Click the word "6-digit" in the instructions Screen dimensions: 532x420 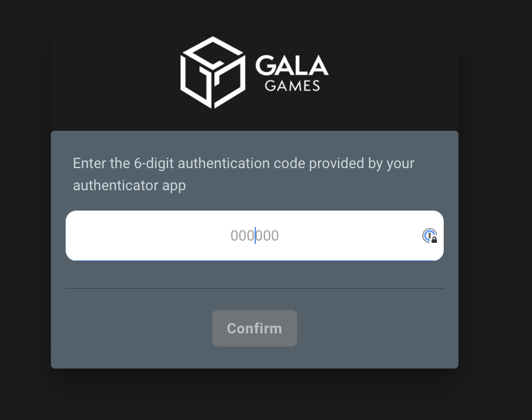155,164
